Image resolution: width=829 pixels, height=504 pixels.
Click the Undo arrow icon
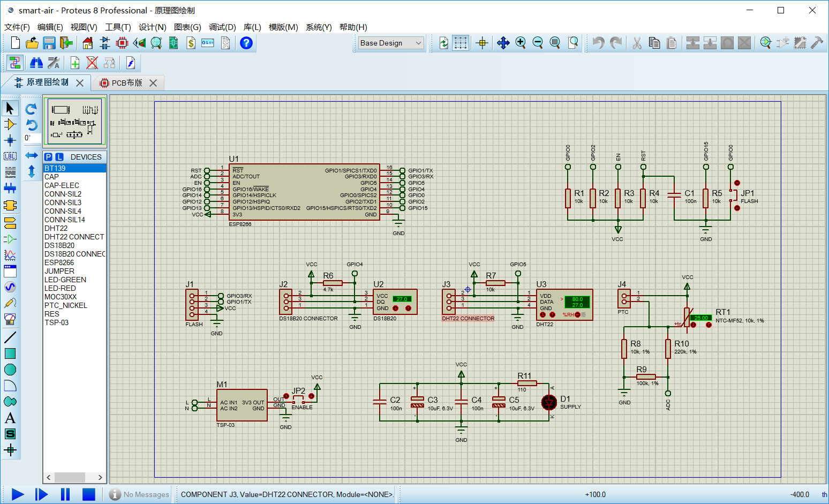click(x=599, y=43)
